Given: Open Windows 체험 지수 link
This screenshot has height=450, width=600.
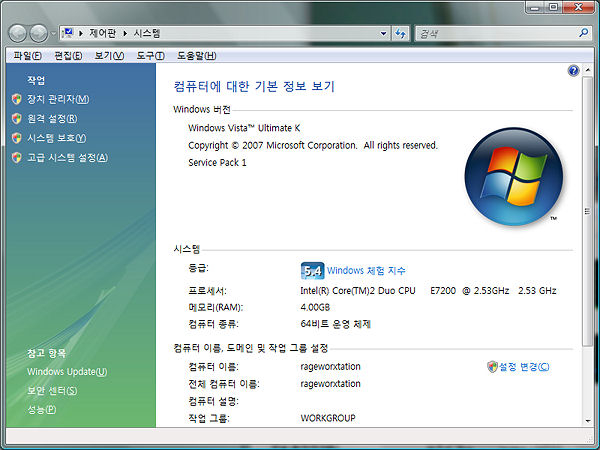Looking at the screenshot, I should tap(366, 271).
